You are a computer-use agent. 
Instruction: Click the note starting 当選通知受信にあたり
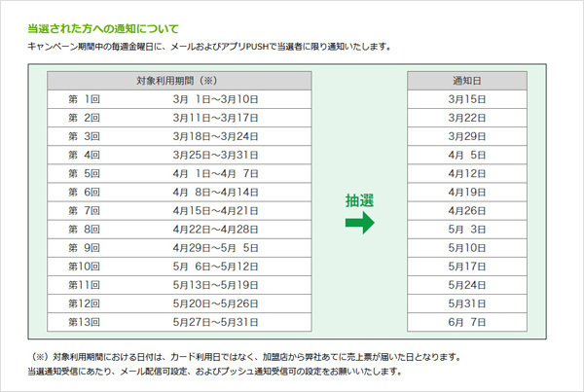click(x=216, y=372)
